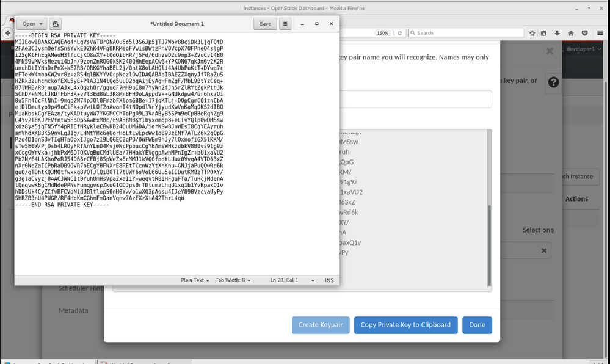610x364 pixels.
Task: Click the question mark help icon
Action: tap(553, 82)
